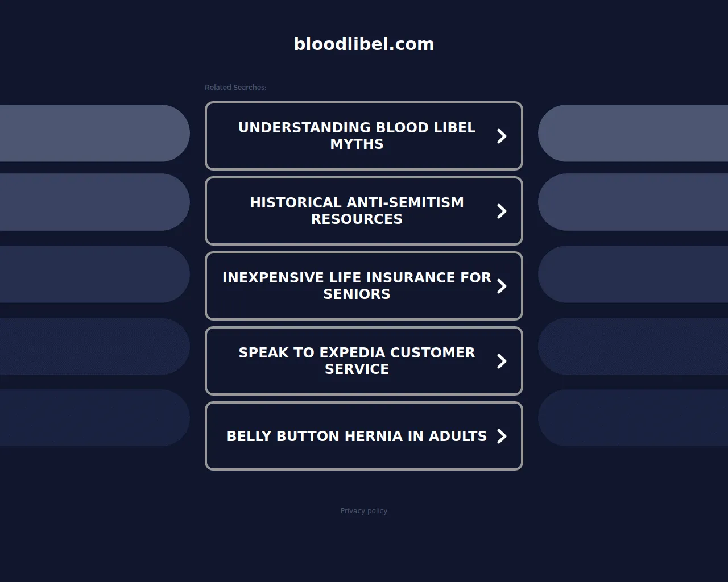This screenshot has width=728, height=582.
Task: Click the chevron arrow beside Understanding Blood Libel Myths
Action: (502, 136)
